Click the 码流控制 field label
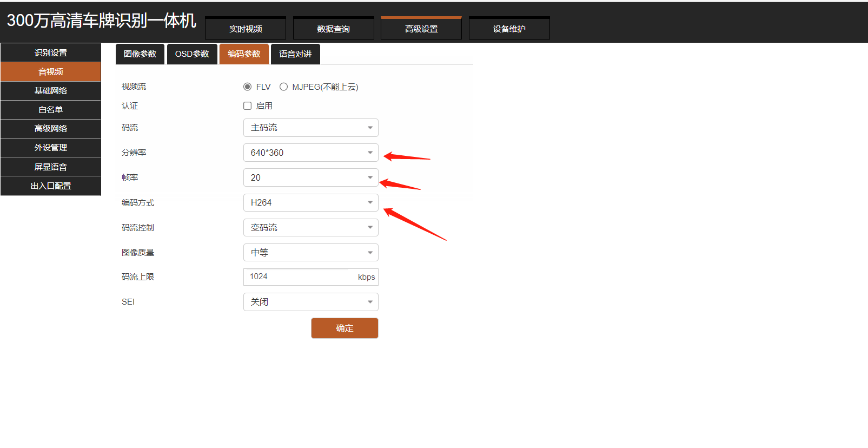This screenshot has height=448, width=868. tap(138, 227)
